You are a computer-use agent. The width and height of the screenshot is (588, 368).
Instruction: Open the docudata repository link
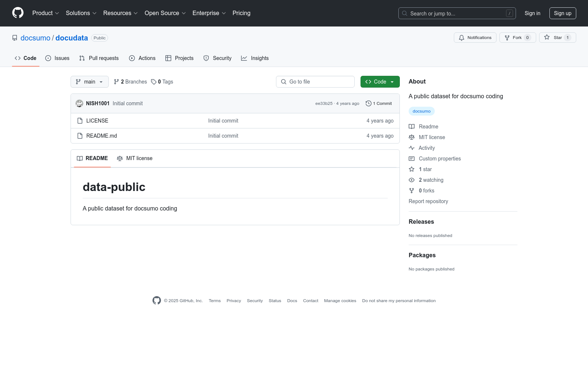72,38
